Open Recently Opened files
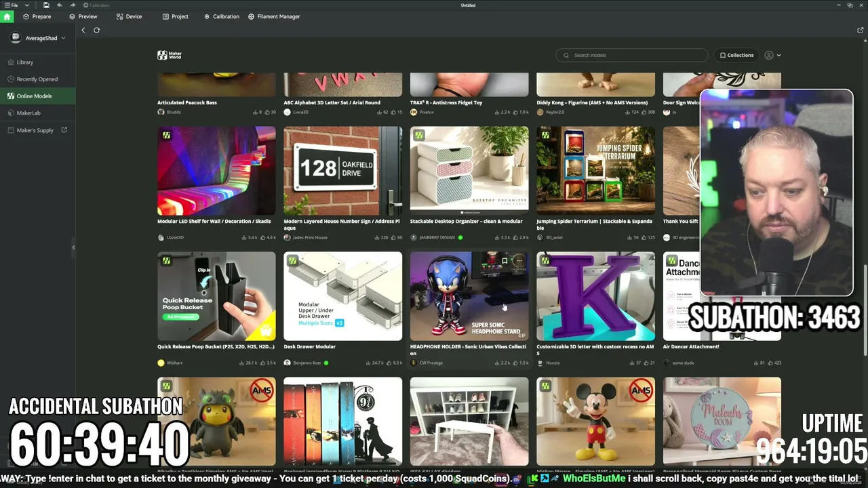The image size is (868, 488). pyautogui.click(x=38, y=79)
